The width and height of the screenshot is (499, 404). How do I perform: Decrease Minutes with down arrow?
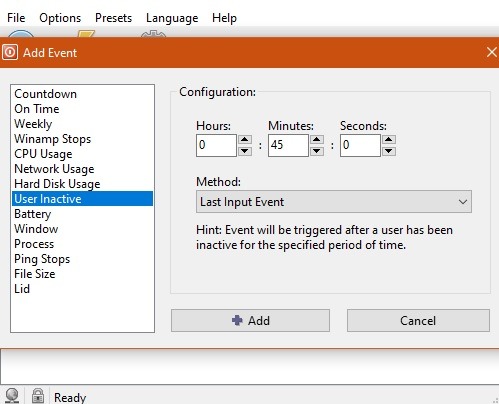[x=317, y=151]
